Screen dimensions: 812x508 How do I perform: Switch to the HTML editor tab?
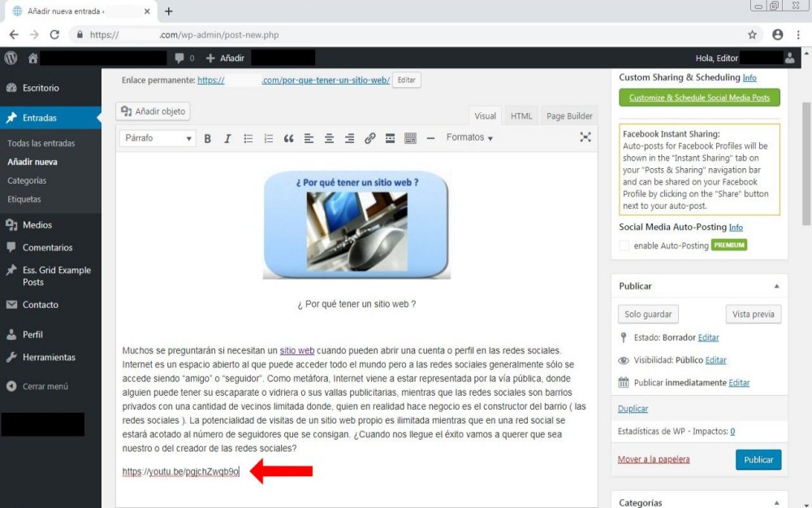(x=521, y=116)
